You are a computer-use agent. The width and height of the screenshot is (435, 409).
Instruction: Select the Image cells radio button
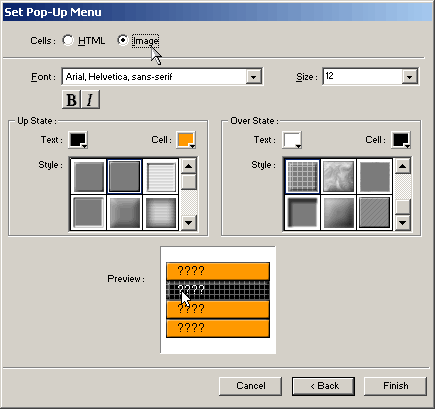[123, 41]
